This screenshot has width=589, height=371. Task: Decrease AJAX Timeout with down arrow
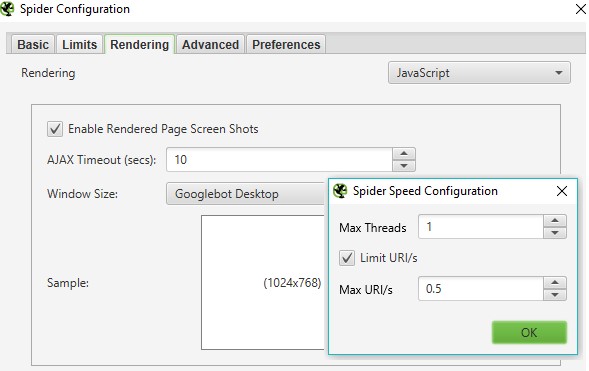(404, 166)
